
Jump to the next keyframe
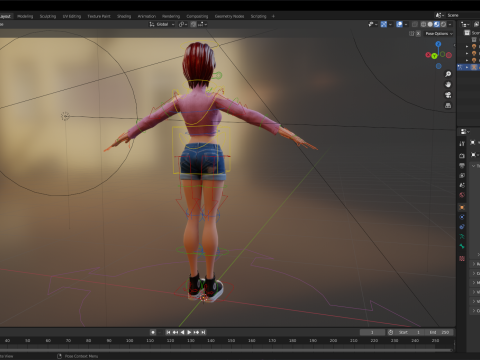pos(196,332)
